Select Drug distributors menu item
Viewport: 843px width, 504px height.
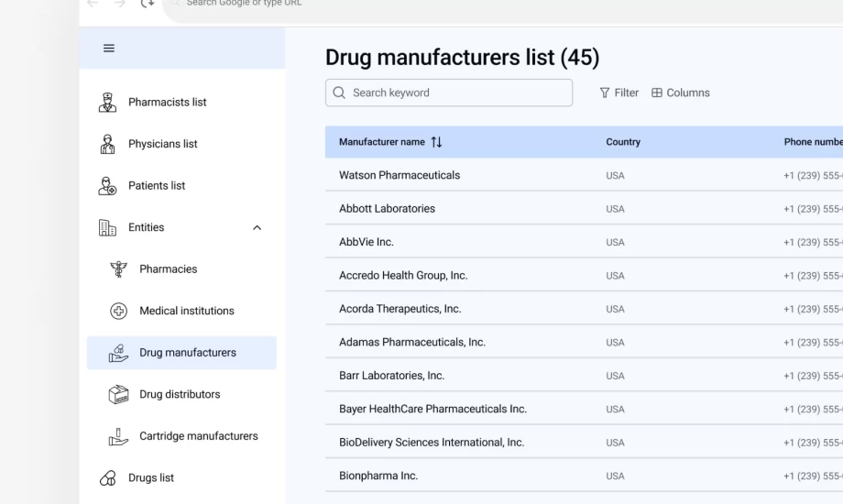(181, 394)
